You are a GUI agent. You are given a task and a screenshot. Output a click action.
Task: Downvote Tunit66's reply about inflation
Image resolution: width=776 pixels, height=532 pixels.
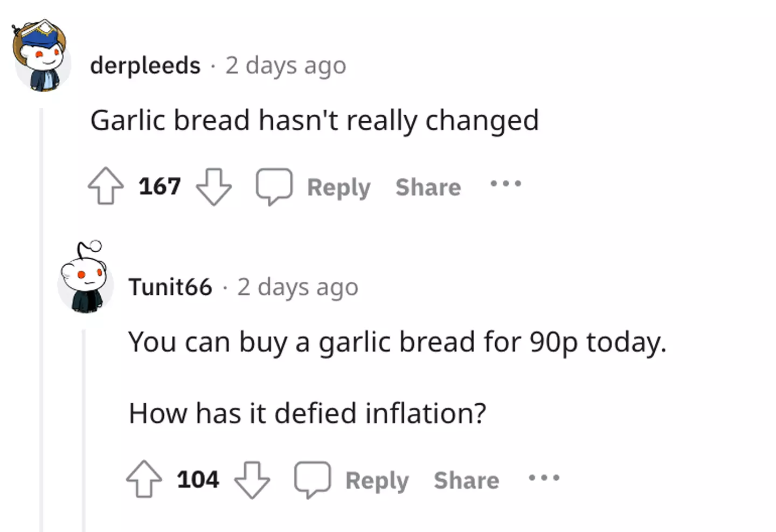252,479
